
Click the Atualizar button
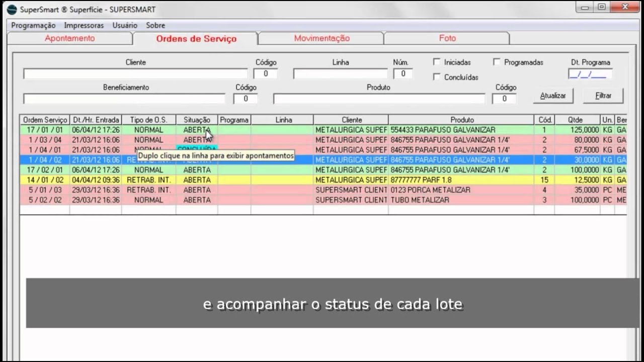(x=553, y=96)
